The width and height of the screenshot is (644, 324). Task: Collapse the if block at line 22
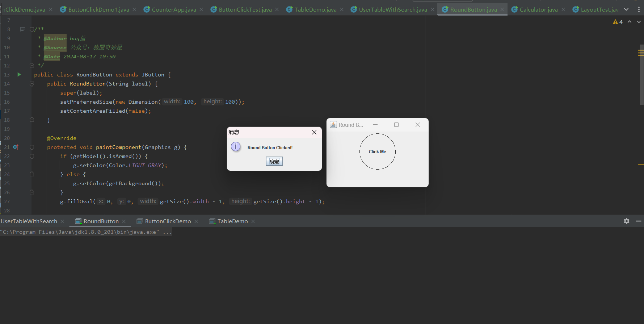(x=32, y=156)
